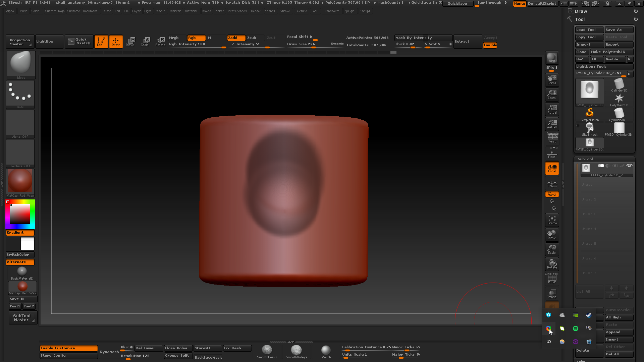
Task: Adjust the Z Intensity slider
Action: [x=256, y=44]
